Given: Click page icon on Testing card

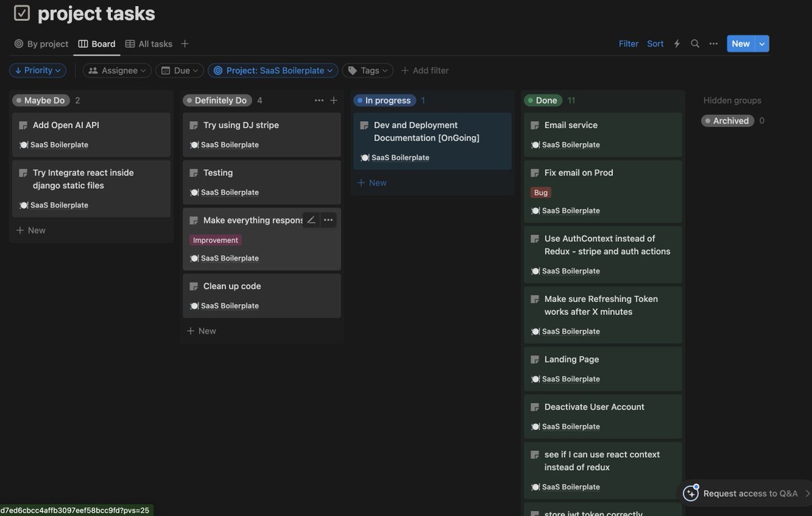Looking at the screenshot, I should pos(194,173).
